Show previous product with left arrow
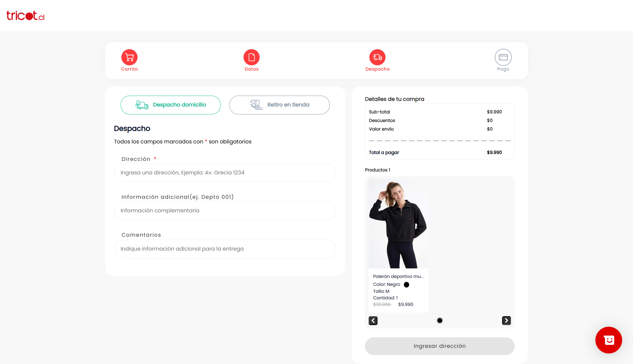The width and height of the screenshot is (633, 364). coord(373,320)
